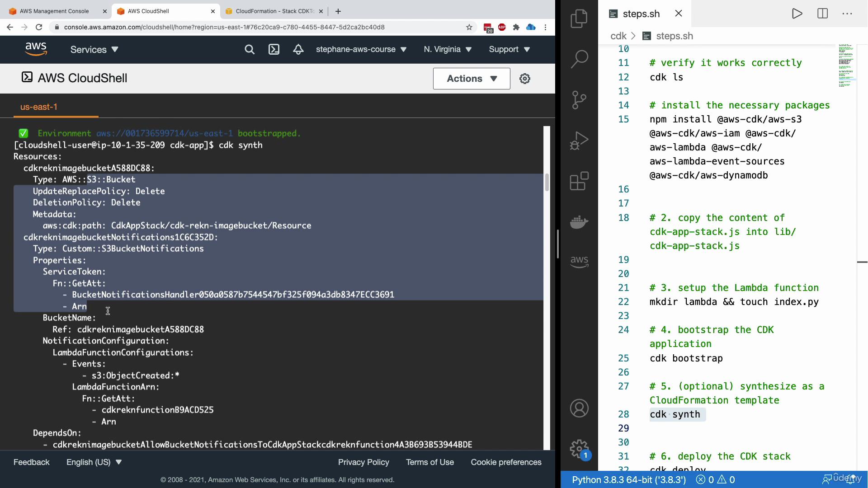The width and height of the screenshot is (868, 488).
Task: Open browser Extensions puzzle icon
Action: click(x=516, y=27)
